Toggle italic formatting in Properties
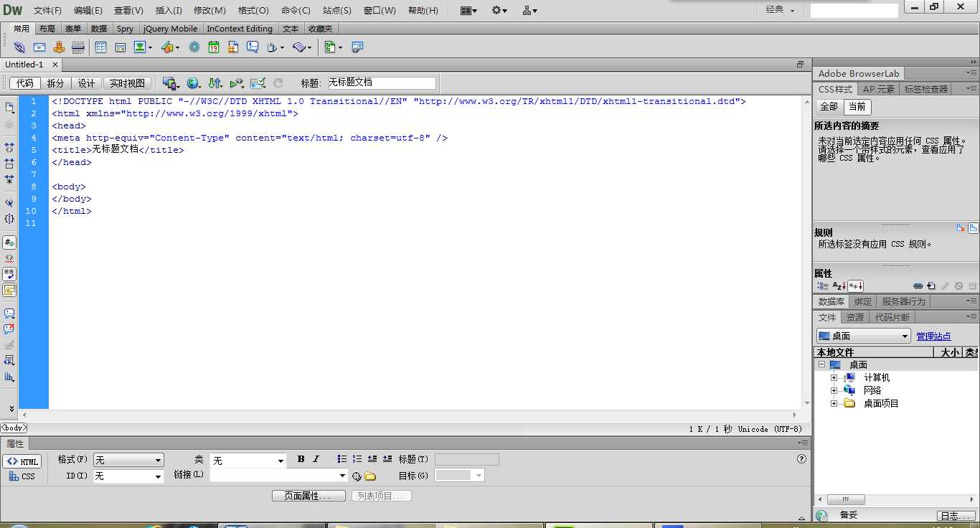 coord(316,459)
